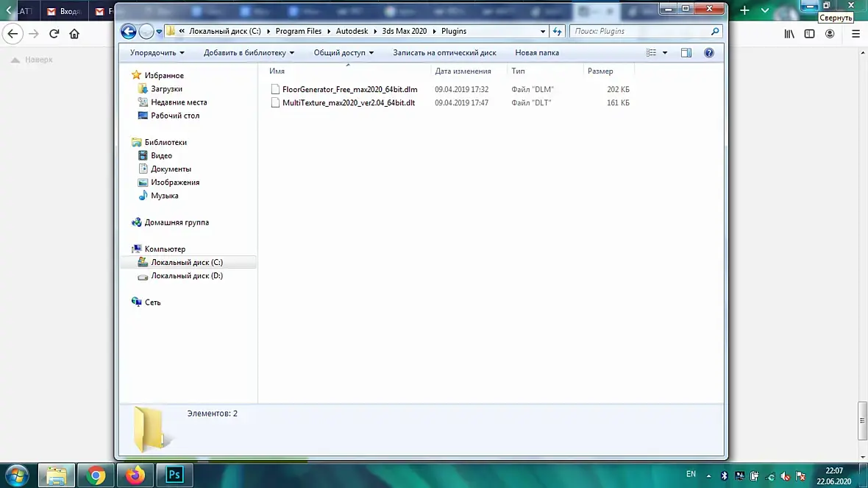Select Локальный диск (D:) in sidebar
This screenshot has height=488, width=868.
[187, 275]
